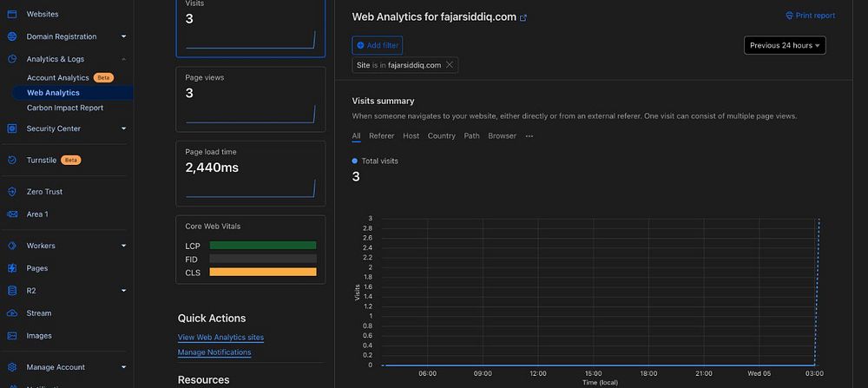Open Carbon Impact Report

pos(65,108)
